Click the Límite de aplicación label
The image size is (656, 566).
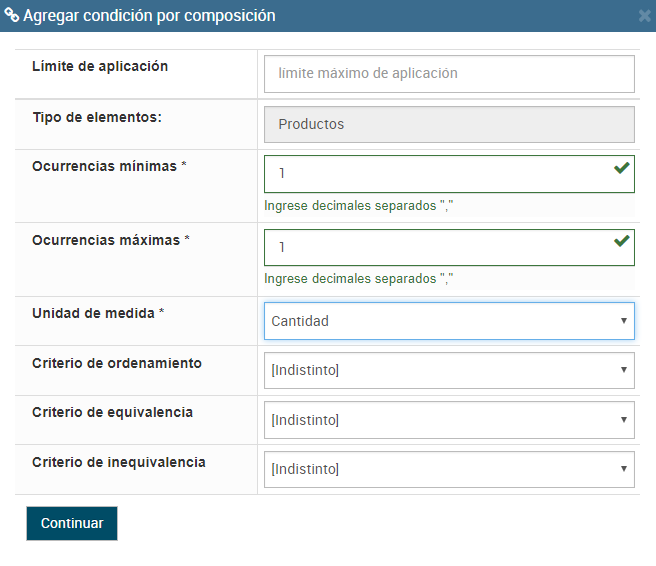tap(100, 67)
